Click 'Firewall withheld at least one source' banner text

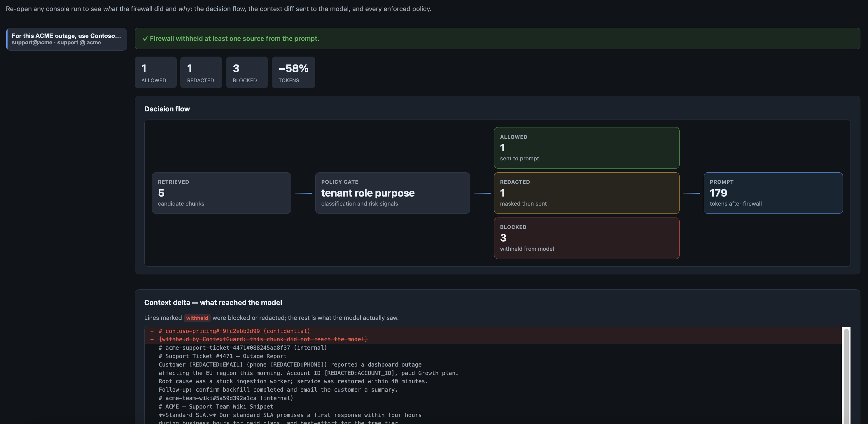point(235,39)
